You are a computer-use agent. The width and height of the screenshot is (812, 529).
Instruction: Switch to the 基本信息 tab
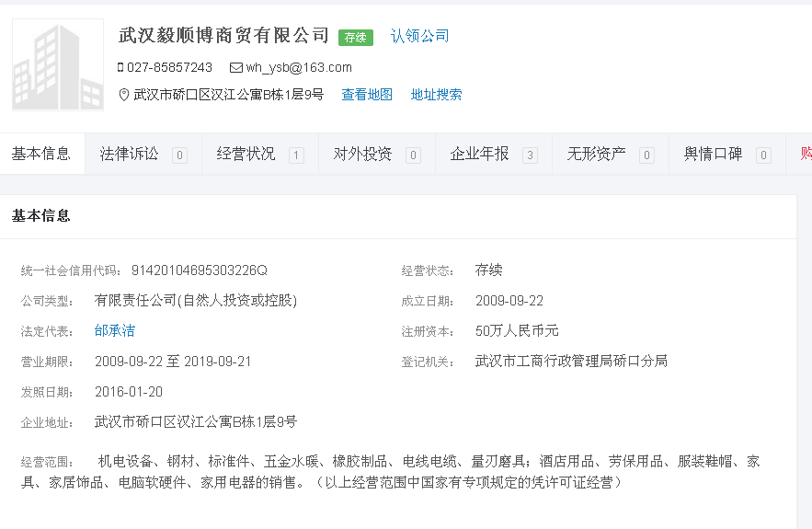pyautogui.click(x=41, y=154)
